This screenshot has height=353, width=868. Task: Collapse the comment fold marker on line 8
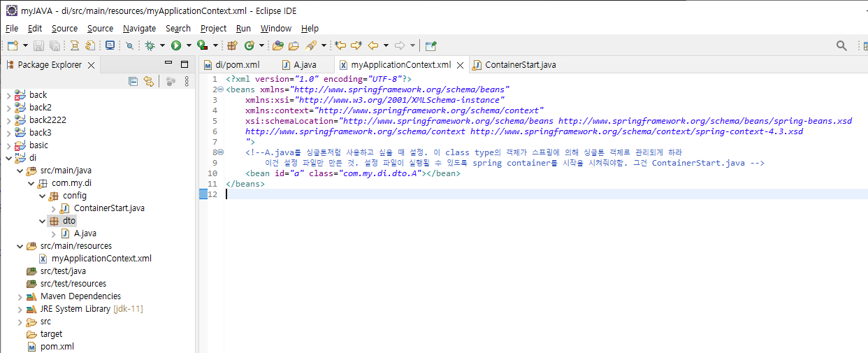pos(220,152)
